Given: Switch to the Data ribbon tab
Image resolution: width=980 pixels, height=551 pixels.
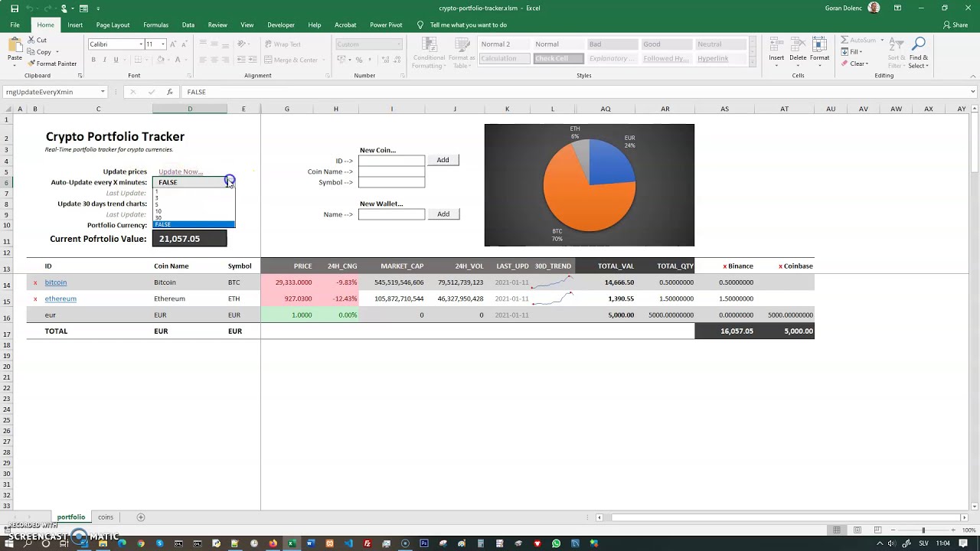Looking at the screenshot, I should pyautogui.click(x=188, y=25).
